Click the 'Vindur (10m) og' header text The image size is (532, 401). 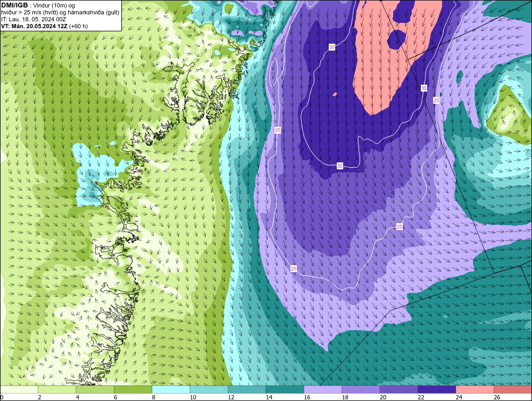[x=54, y=6]
